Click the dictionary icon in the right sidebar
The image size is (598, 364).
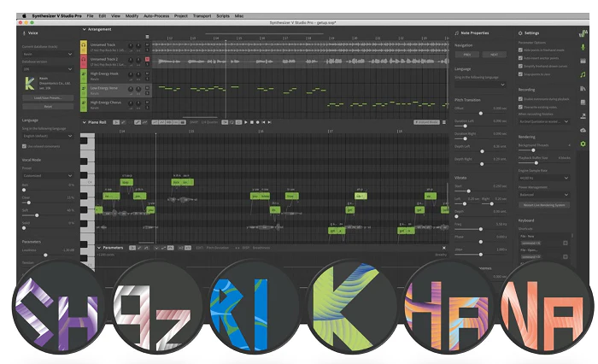pyautogui.click(x=583, y=103)
